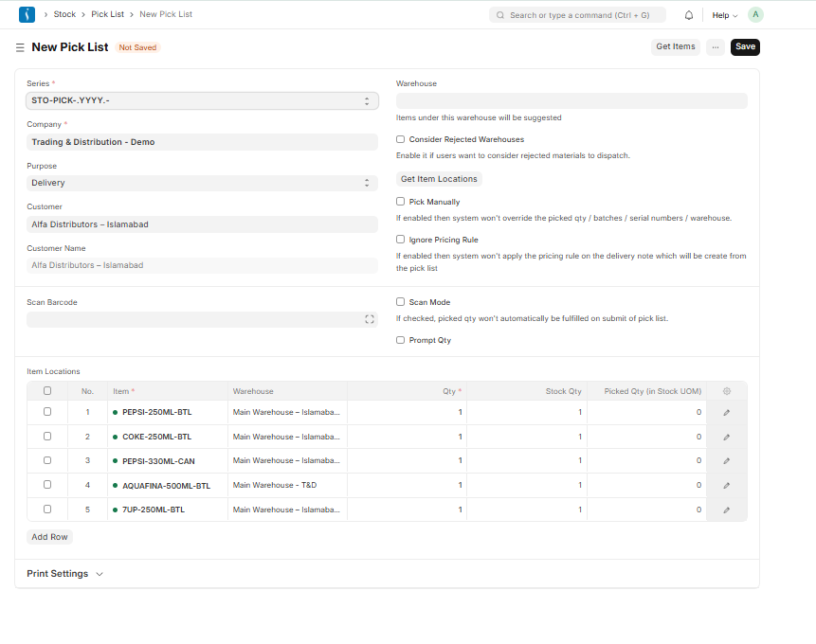816x644 pixels.
Task: Go to Stock via the breadcrumb
Action: pyautogui.click(x=64, y=14)
